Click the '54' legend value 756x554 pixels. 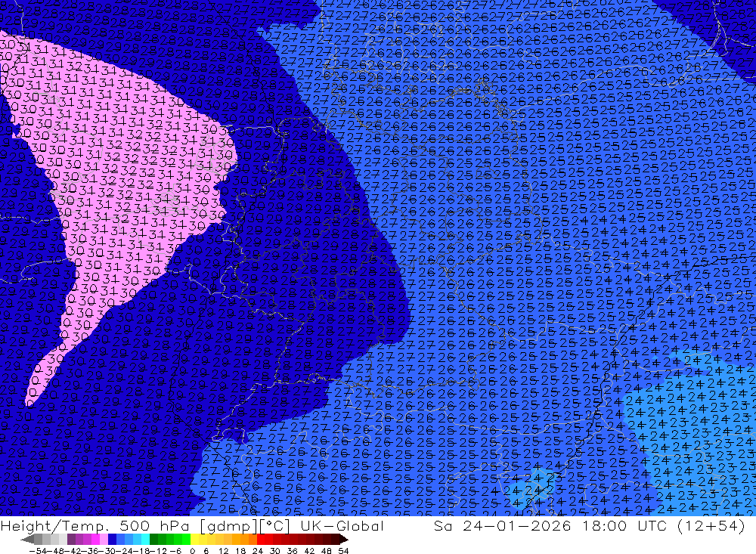pos(343,551)
